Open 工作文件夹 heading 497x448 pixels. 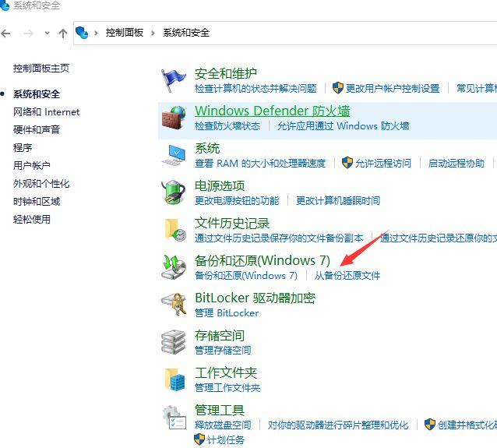tap(226, 373)
